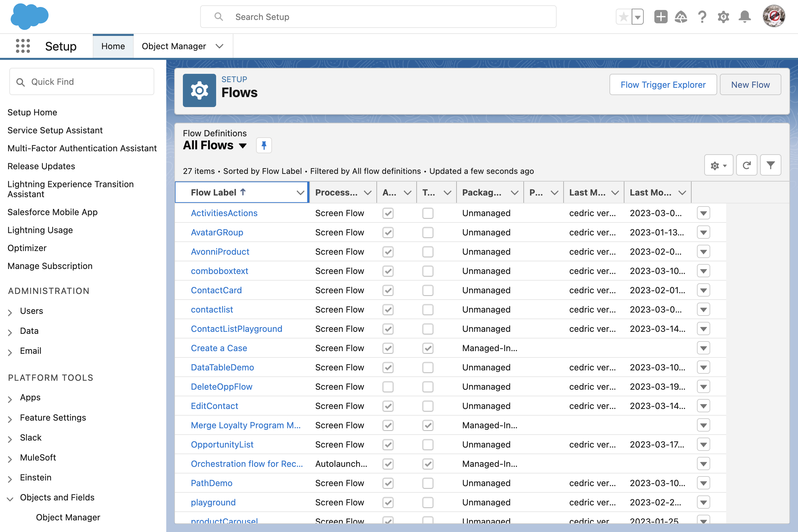798x532 pixels.
Task: Click the Flow Trigger Explorer button
Action: coord(663,84)
